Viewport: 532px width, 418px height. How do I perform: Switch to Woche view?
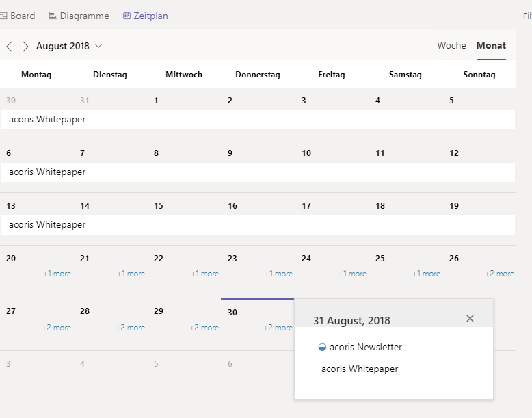451,45
